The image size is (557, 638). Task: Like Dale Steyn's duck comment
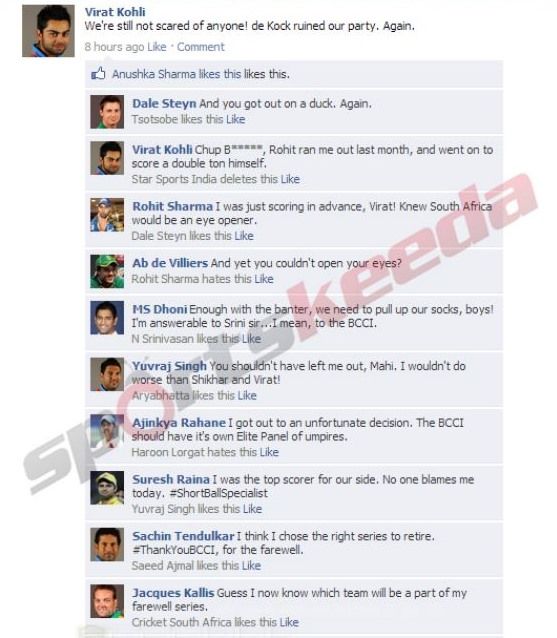236,119
